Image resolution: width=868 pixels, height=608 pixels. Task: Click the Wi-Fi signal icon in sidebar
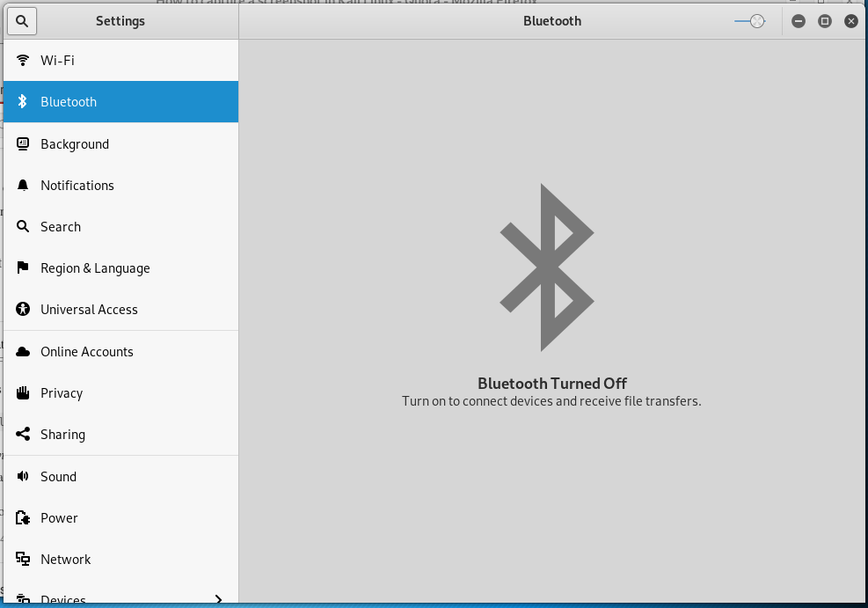23,61
